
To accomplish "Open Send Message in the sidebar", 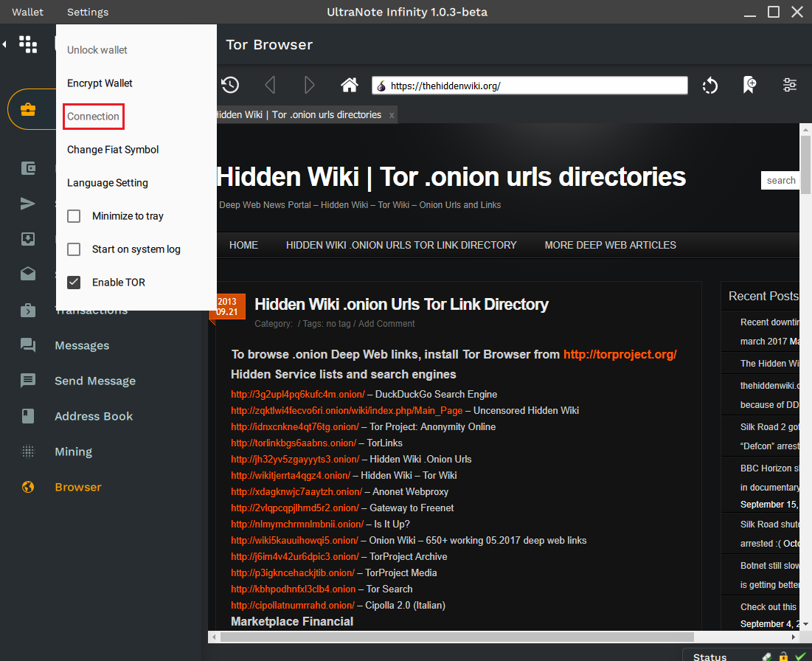I will point(95,381).
